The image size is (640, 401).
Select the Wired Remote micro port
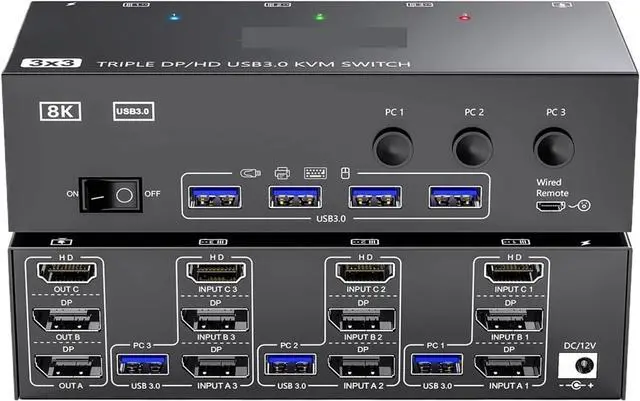[548, 206]
